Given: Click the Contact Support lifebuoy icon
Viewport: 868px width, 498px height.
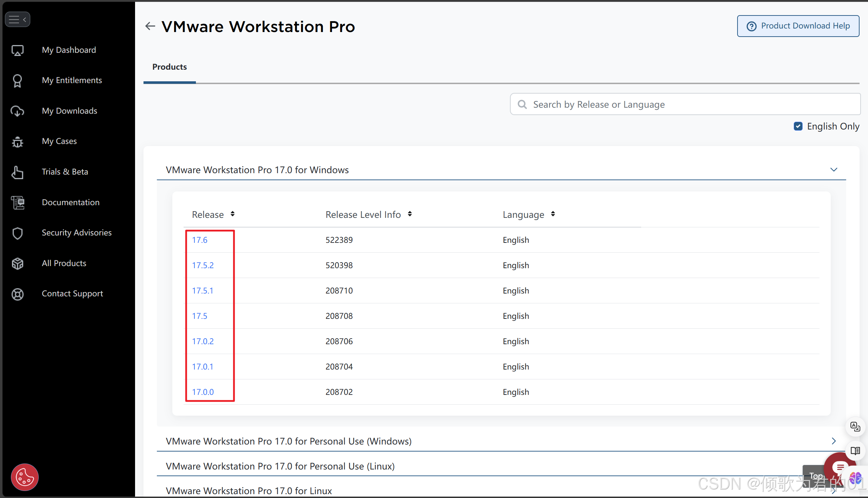Looking at the screenshot, I should 18,294.
